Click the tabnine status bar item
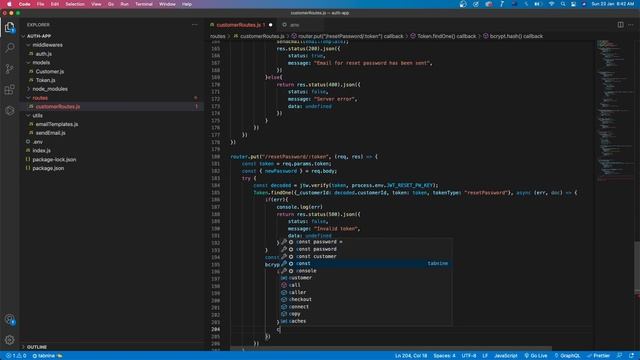This screenshot has width=640, height=360. [47, 356]
